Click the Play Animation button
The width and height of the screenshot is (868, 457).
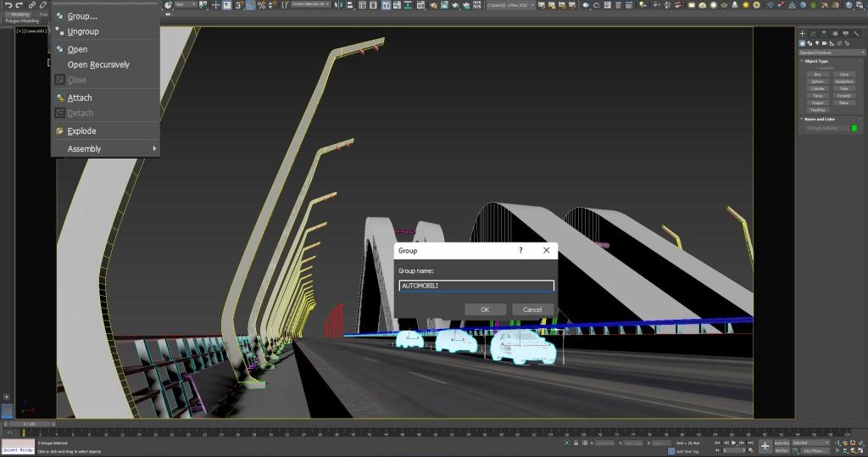tap(733, 443)
